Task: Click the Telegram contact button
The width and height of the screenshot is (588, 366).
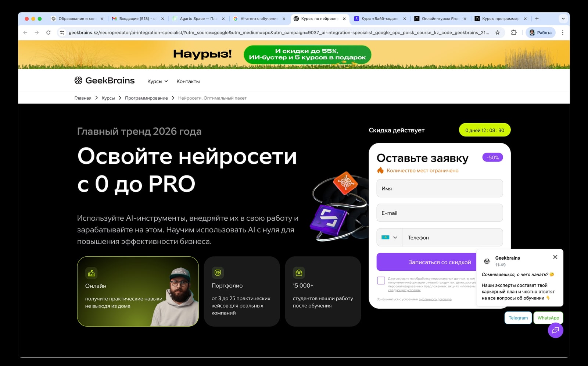Action: click(518, 318)
